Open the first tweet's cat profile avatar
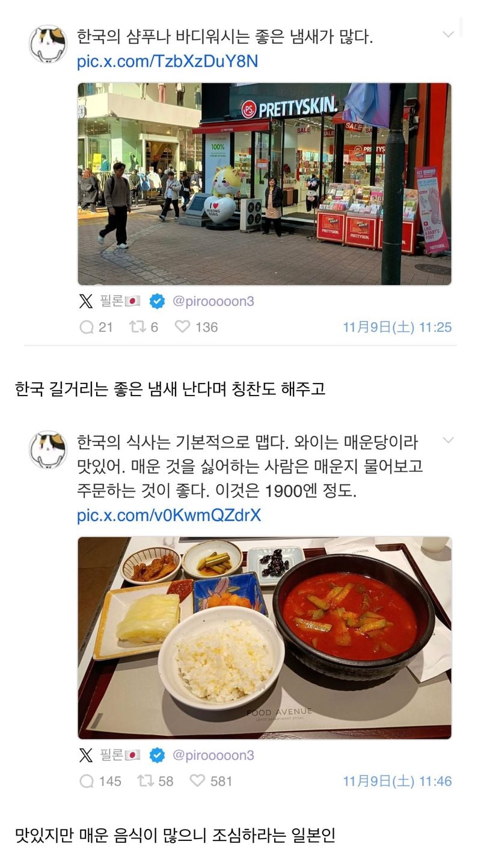The height and width of the screenshot is (868, 481). [x=48, y=44]
